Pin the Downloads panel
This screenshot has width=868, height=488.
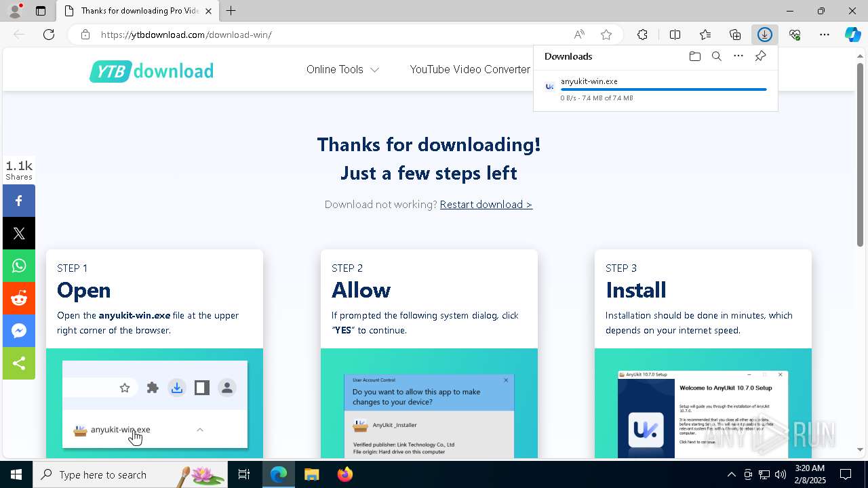click(x=760, y=56)
